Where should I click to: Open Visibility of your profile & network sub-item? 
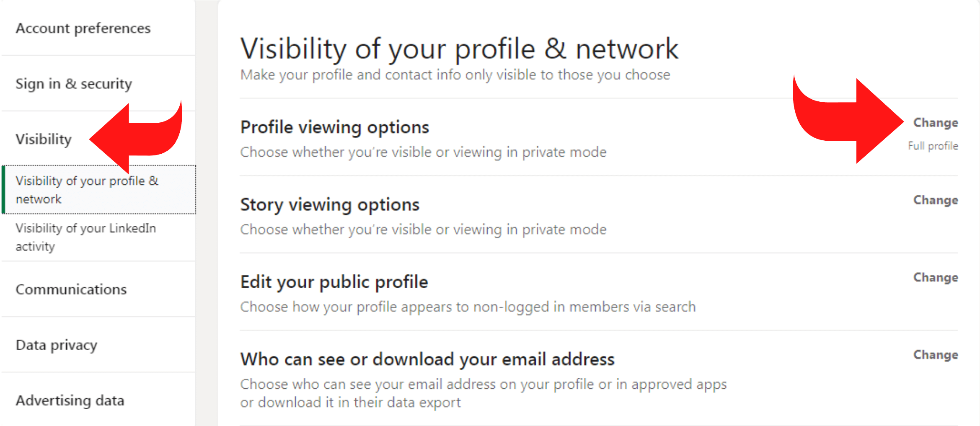(x=87, y=190)
